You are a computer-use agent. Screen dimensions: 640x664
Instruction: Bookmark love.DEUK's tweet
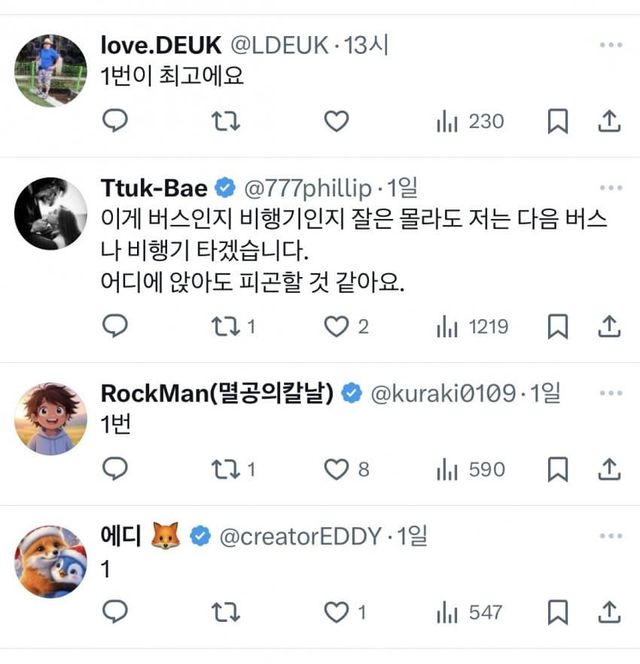pos(559,122)
